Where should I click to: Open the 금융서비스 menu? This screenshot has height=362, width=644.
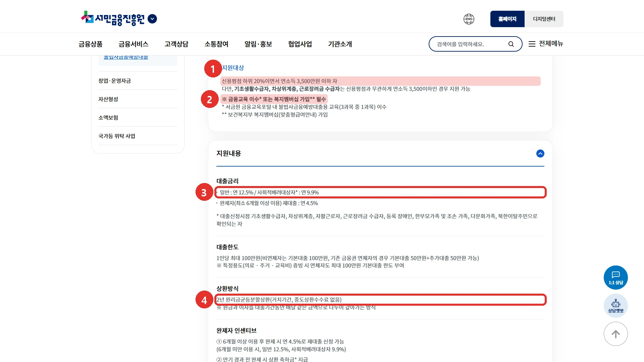click(x=133, y=44)
